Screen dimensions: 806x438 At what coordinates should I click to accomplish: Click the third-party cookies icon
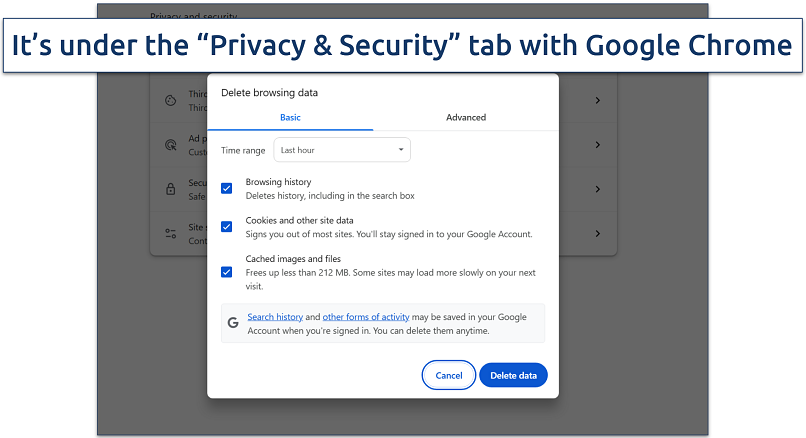[x=170, y=101]
